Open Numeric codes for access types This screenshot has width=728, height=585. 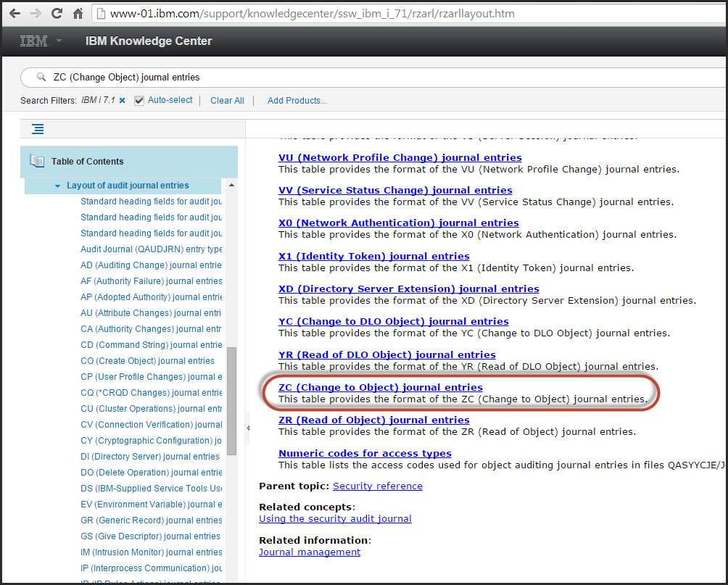[x=365, y=453]
